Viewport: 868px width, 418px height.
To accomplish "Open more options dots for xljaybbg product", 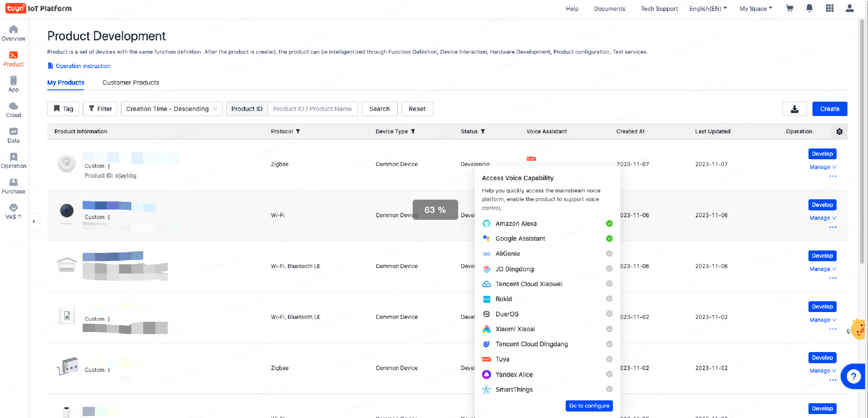I will click(833, 177).
